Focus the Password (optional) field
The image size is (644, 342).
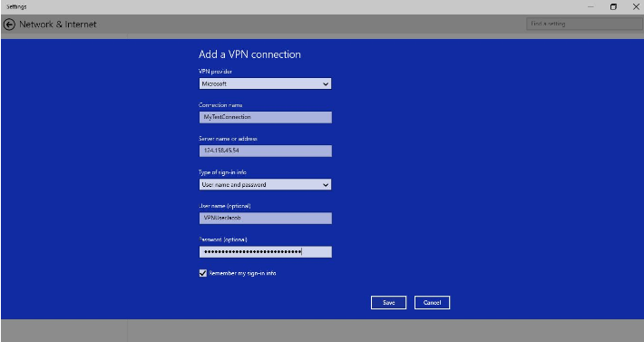(266, 252)
